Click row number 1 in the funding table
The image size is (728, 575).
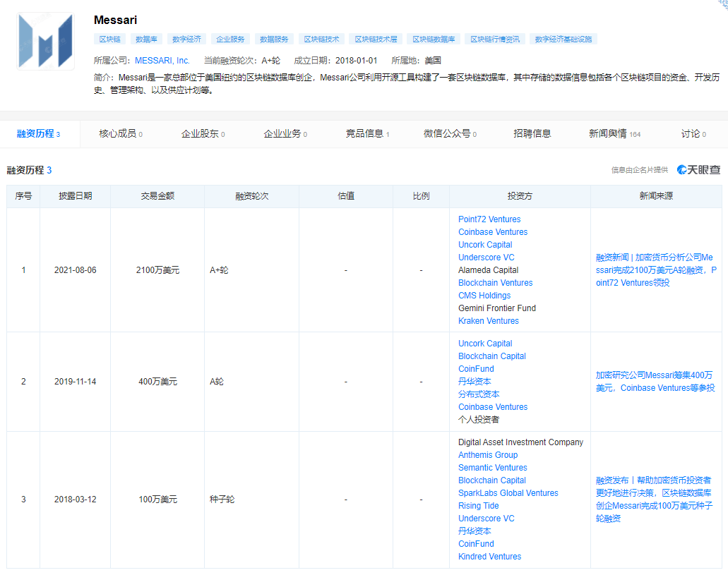23,270
